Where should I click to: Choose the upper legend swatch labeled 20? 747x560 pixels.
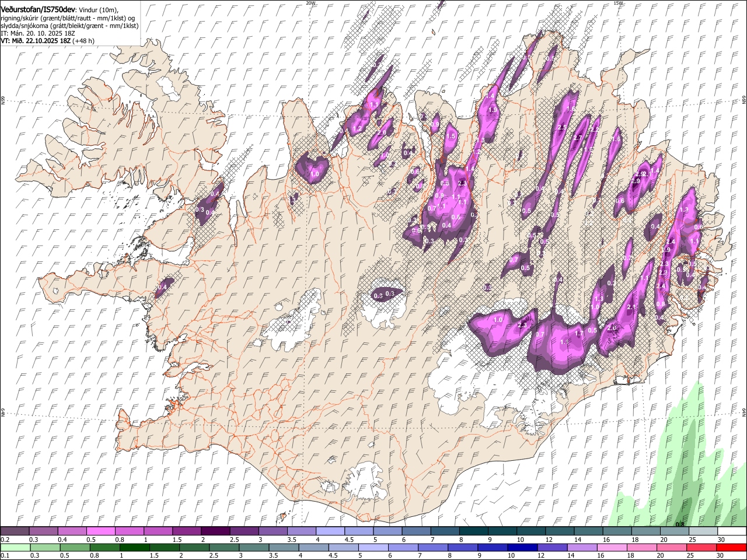point(673,531)
